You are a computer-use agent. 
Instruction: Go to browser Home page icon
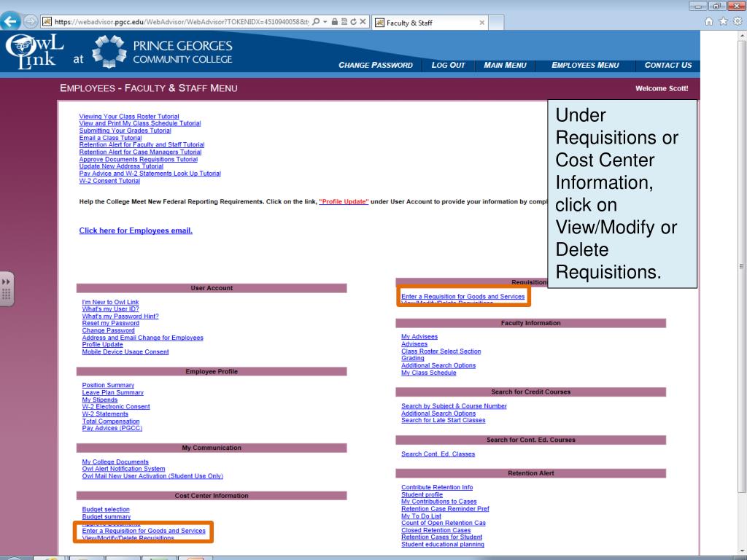[709, 21]
